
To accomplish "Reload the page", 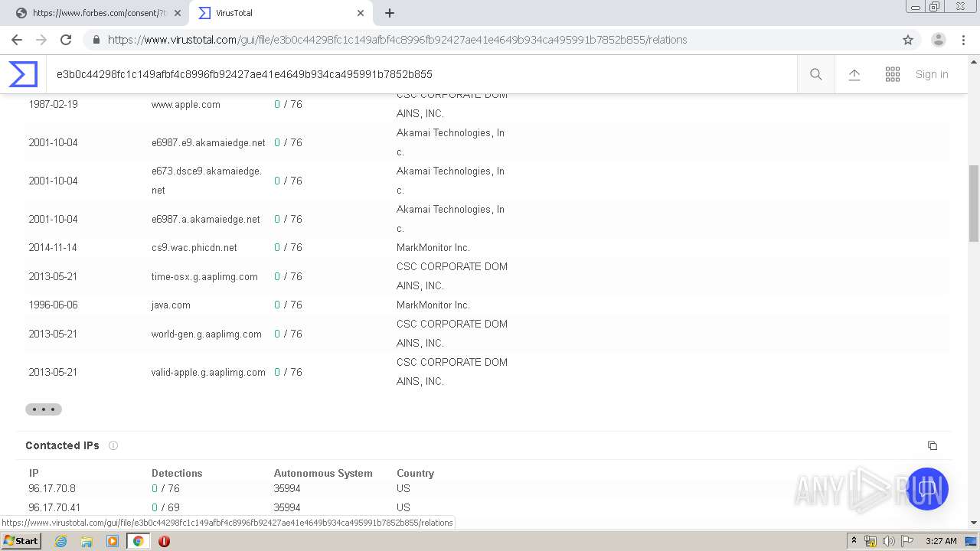I will click(x=66, y=40).
